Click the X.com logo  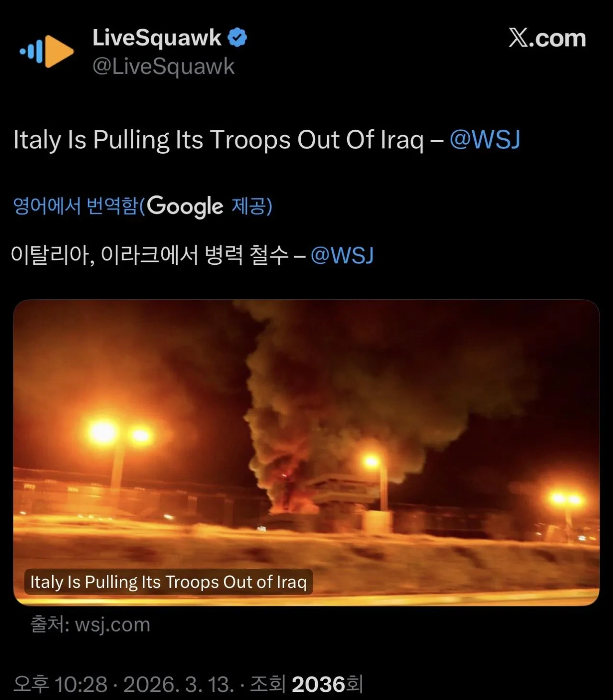point(547,38)
